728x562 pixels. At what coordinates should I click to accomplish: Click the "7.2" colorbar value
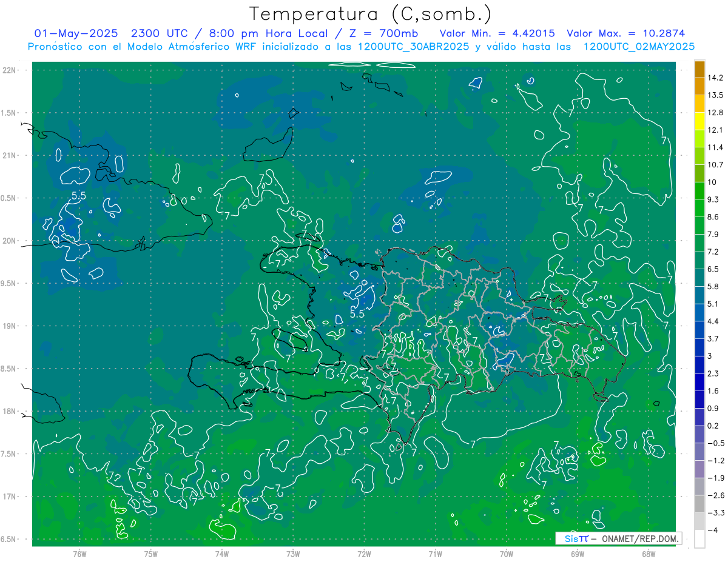pos(713,252)
